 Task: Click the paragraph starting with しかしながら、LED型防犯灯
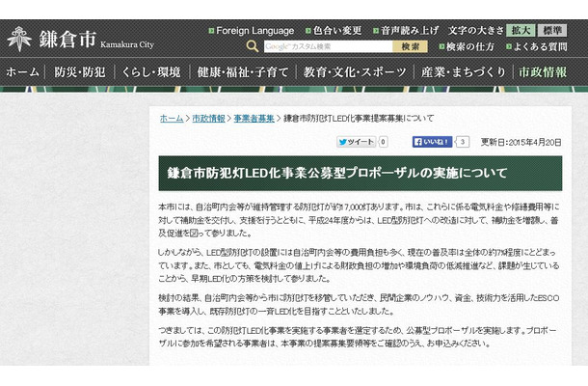(359, 265)
